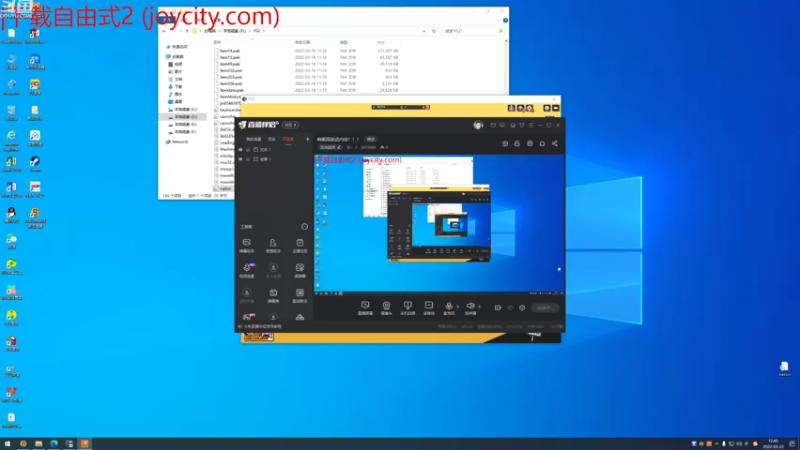Screen dimensions: 800x450
Task: Expand the chevron after FS2 in breadcrumb
Action: click(264, 31)
